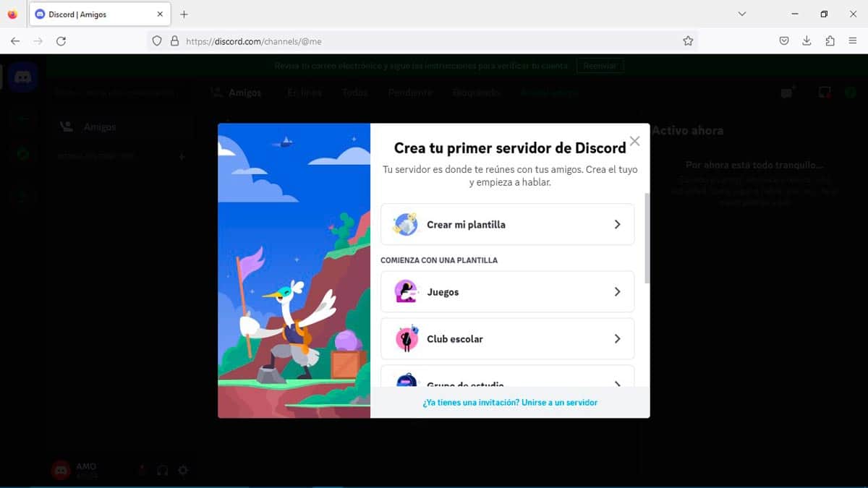Viewport: 868px width, 488px height.
Task: Click the site security padlock icon
Action: [x=174, y=41]
